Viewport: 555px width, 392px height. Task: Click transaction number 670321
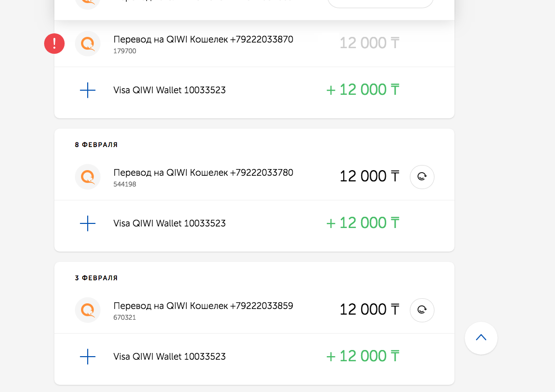[125, 317]
